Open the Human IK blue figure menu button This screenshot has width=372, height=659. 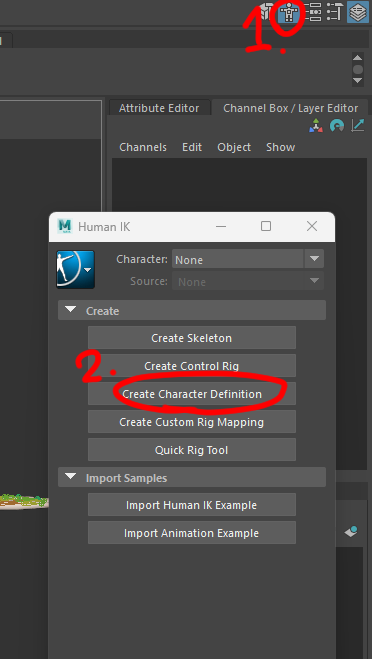(75, 269)
